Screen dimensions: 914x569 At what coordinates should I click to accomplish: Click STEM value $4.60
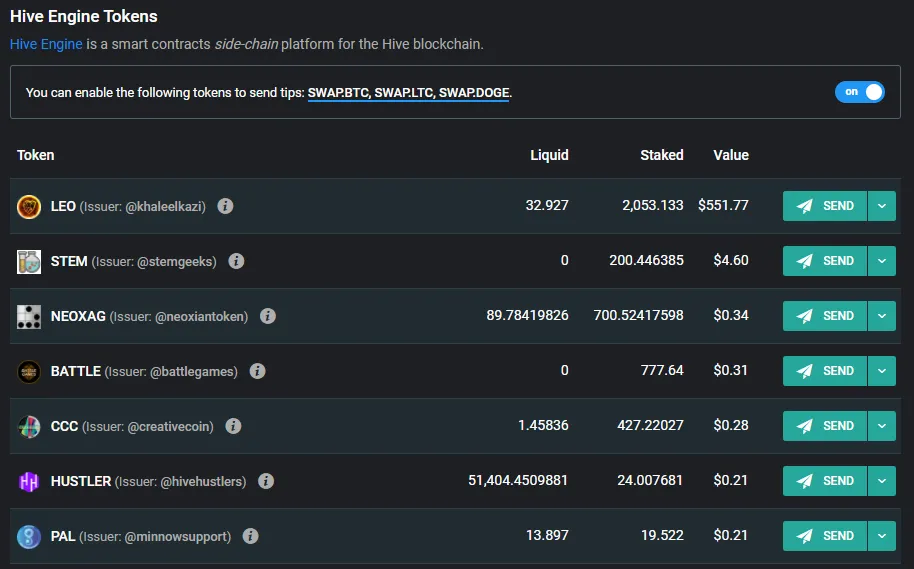click(x=731, y=260)
